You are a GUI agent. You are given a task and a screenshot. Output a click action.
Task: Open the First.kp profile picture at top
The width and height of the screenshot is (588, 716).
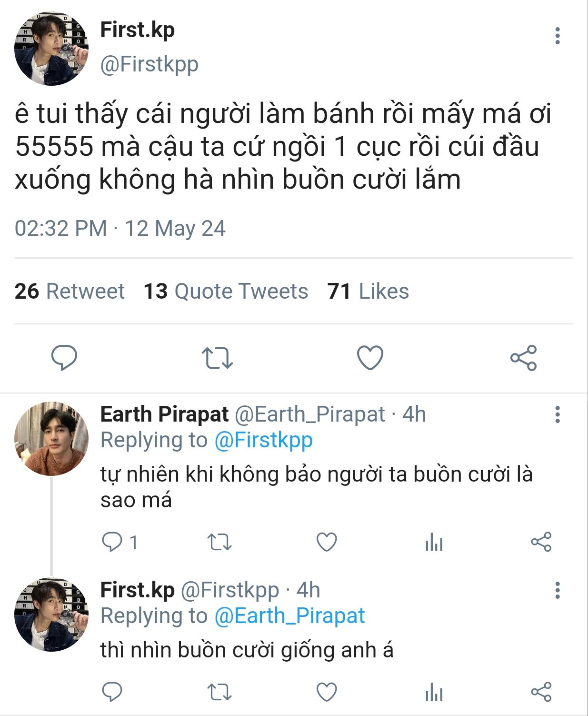pos(51,49)
